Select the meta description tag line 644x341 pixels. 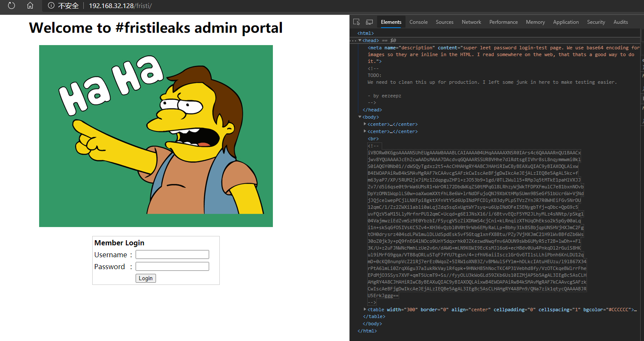pos(504,54)
